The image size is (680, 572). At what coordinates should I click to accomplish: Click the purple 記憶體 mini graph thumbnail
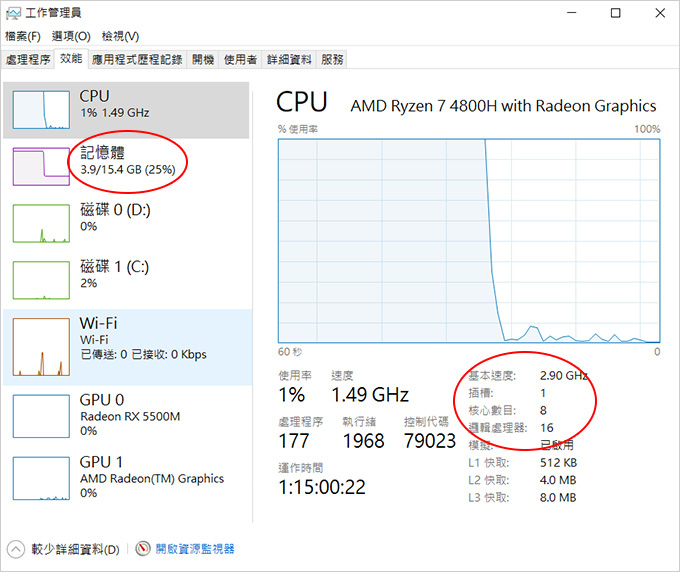(41, 167)
